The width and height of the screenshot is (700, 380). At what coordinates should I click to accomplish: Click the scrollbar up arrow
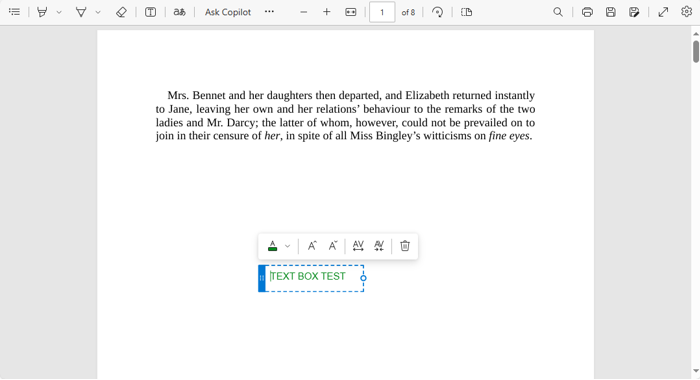click(x=696, y=34)
